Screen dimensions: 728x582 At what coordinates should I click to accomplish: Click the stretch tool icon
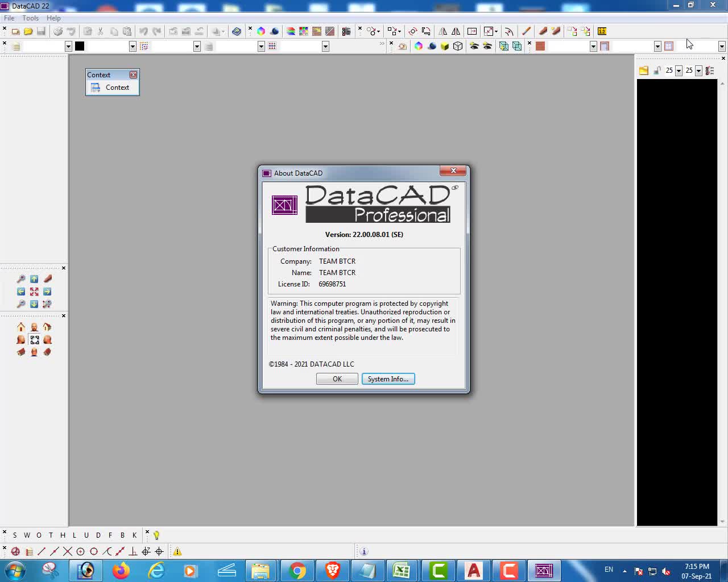coord(472,31)
